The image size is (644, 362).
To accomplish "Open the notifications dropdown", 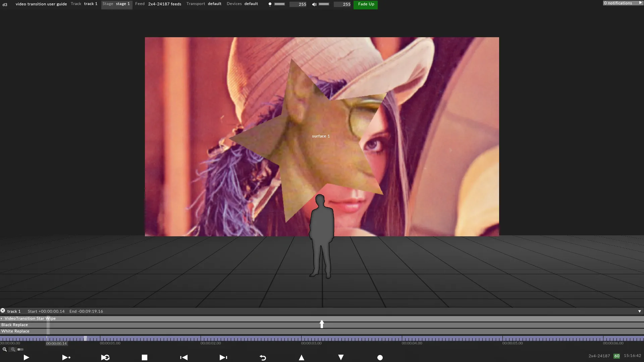I will 622,3.
